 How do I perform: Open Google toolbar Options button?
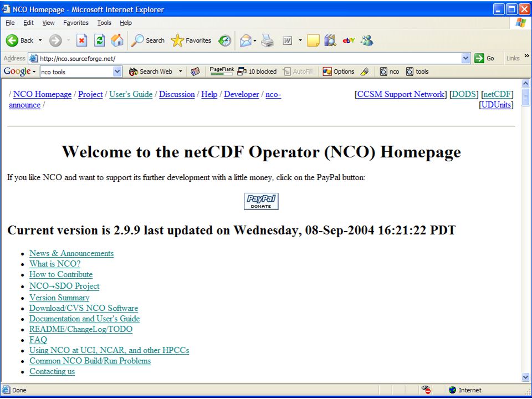pos(338,71)
